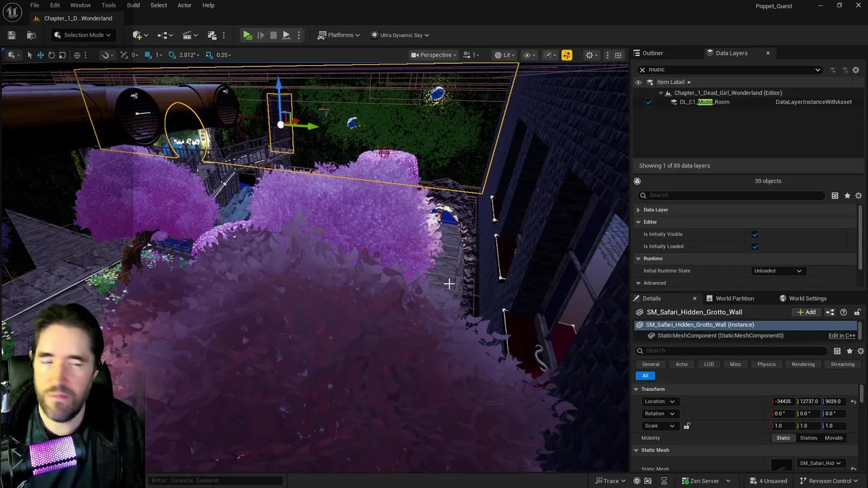The image size is (868, 488).
Task: Click the Edit in C++ link
Action: 842,336
